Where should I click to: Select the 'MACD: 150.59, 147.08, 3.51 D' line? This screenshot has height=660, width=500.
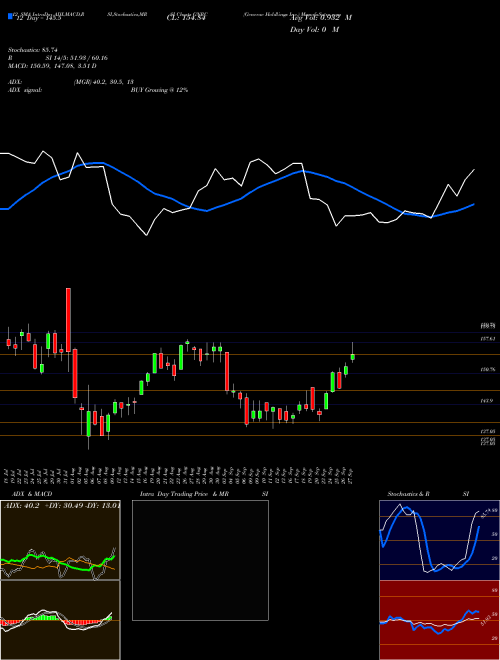click(52, 66)
